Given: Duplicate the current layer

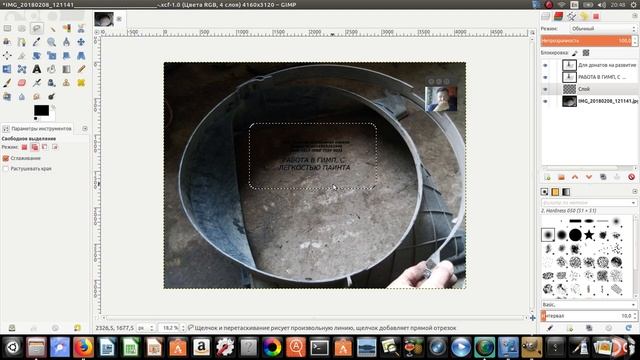Looking at the screenshot, I should coord(603,177).
